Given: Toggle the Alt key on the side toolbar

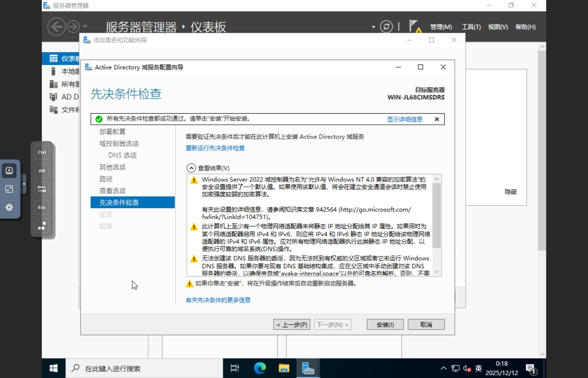Looking at the screenshot, I should click(42, 171).
